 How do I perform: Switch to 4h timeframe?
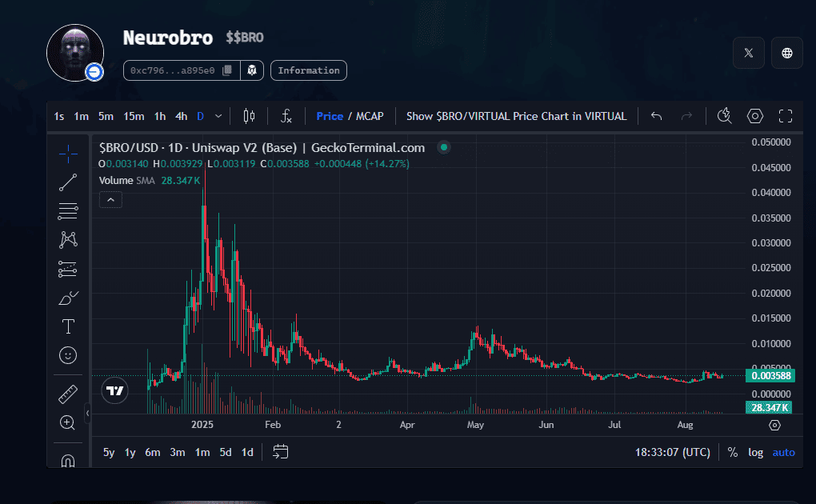182,117
